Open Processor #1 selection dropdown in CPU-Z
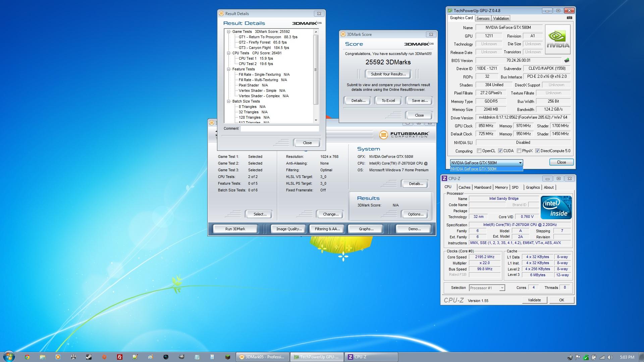644x362 pixels. pyautogui.click(x=487, y=288)
